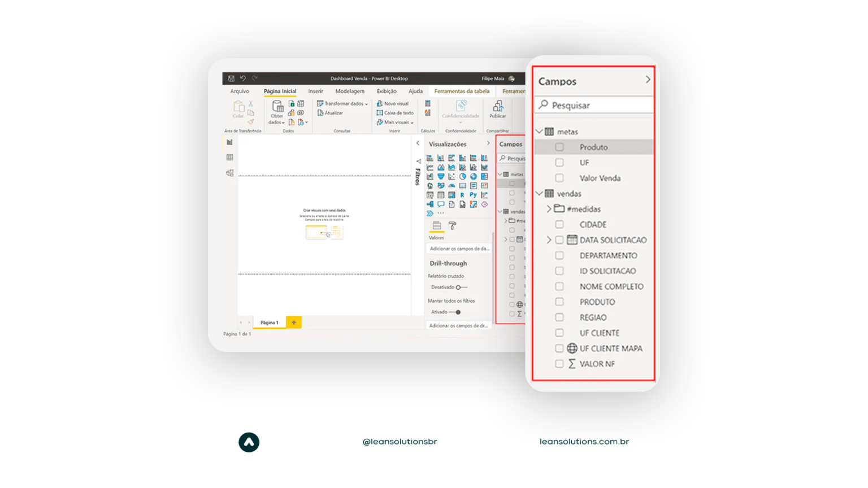Viewport: 868px width, 488px height.
Task: Select the table visual
Action: pyautogui.click(x=441, y=195)
